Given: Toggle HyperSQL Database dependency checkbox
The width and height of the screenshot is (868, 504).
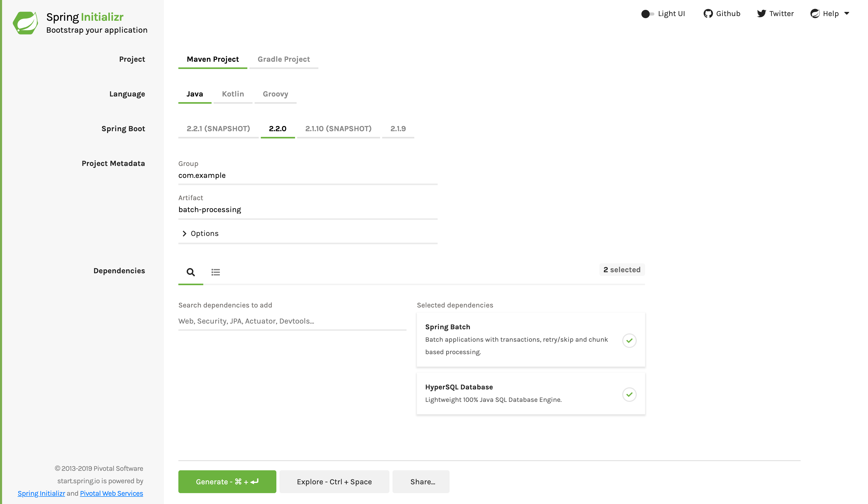Looking at the screenshot, I should 629,394.
